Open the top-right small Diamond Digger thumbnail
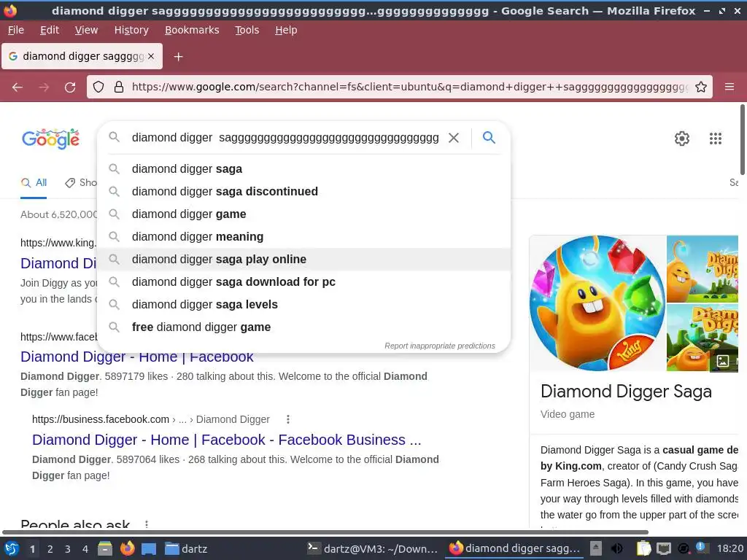Viewport: 747px width, 560px height. click(x=703, y=269)
